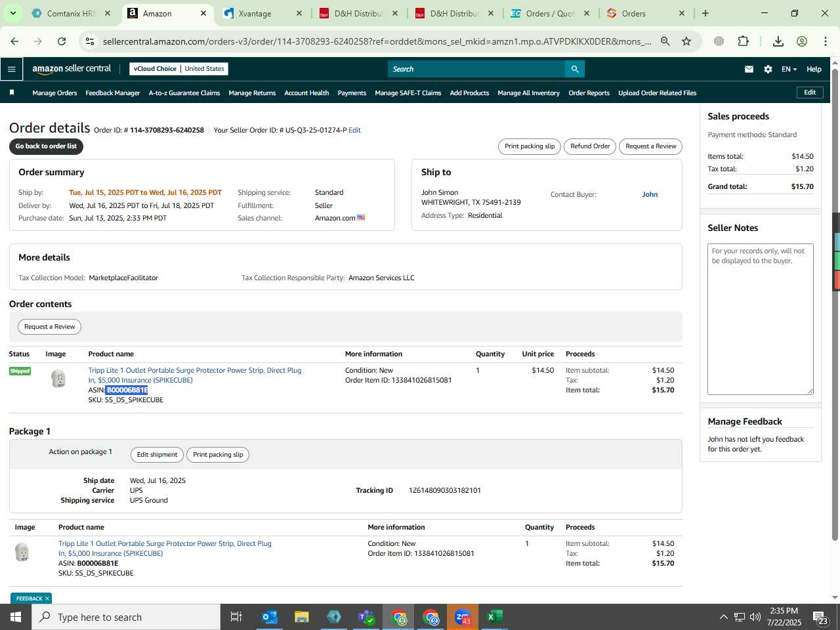Viewport: 840px width, 630px height.
Task: Open Feedback Manager menu item
Action: tap(112, 93)
